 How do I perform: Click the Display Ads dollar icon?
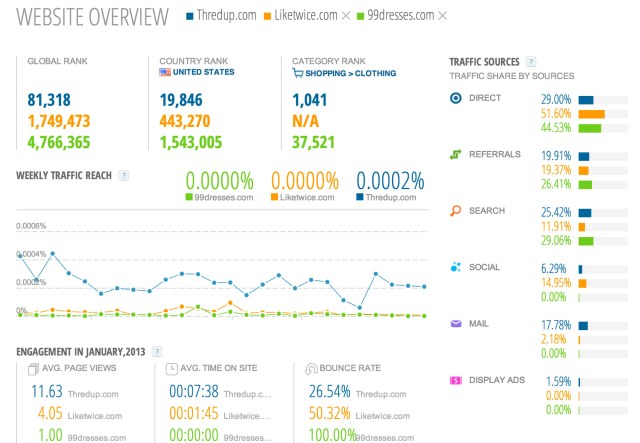[x=456, y=381]
